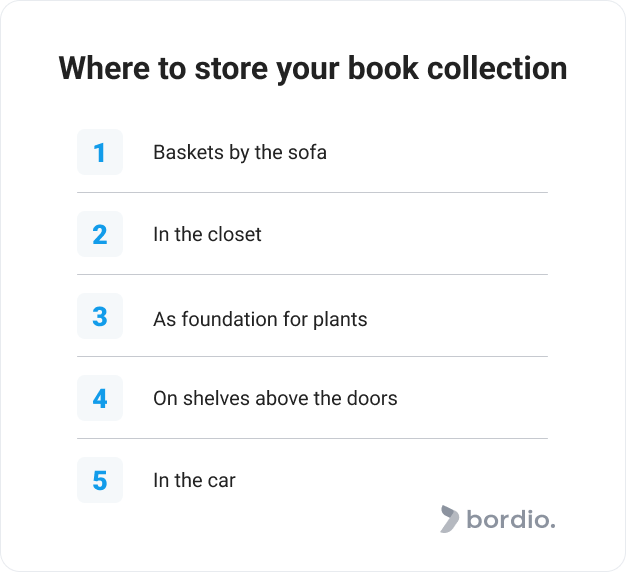Screen dimensions: 626x572
Task: Click the divider below item 1
Action: (x=313, y=193)
